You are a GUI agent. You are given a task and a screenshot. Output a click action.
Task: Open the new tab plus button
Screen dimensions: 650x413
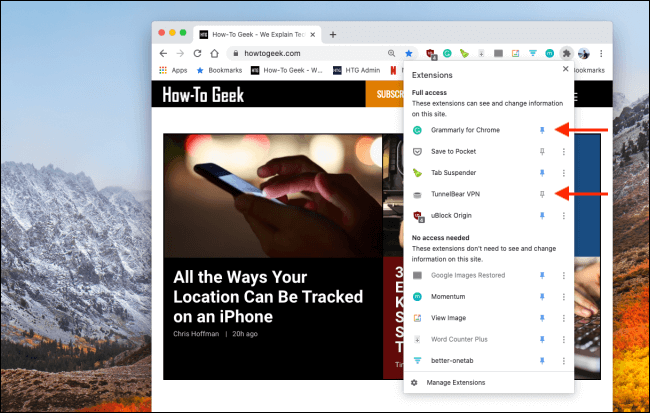[x=333, y=34]
